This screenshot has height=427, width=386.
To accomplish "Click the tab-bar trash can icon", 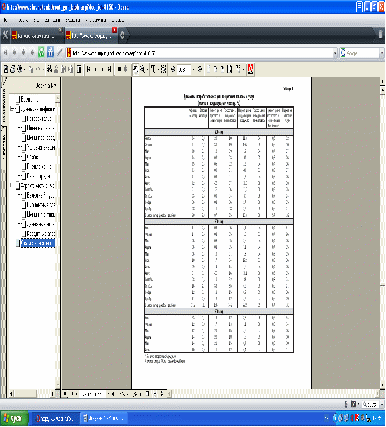I will click(380, 35).
